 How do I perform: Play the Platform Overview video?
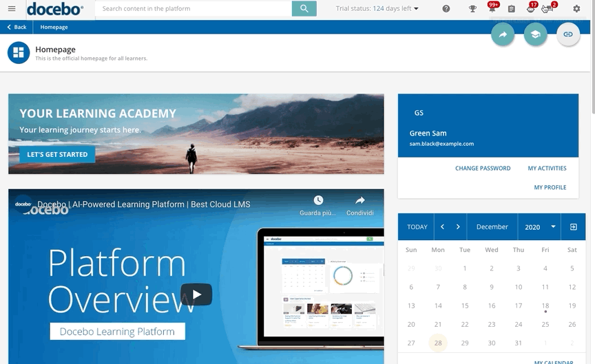(x=196, y=295)
